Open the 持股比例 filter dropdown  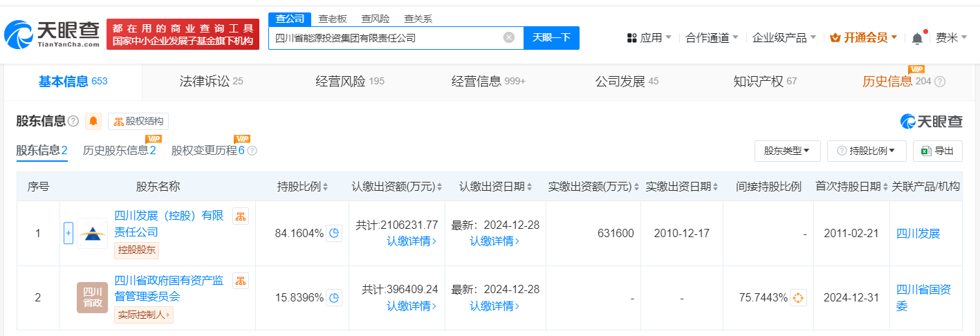click(x=867, y=151)
